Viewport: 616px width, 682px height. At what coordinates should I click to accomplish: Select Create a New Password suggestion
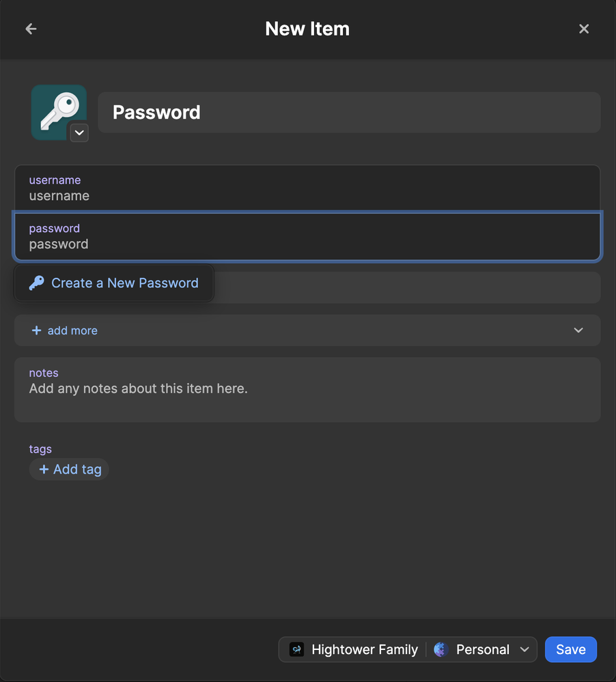124,283
